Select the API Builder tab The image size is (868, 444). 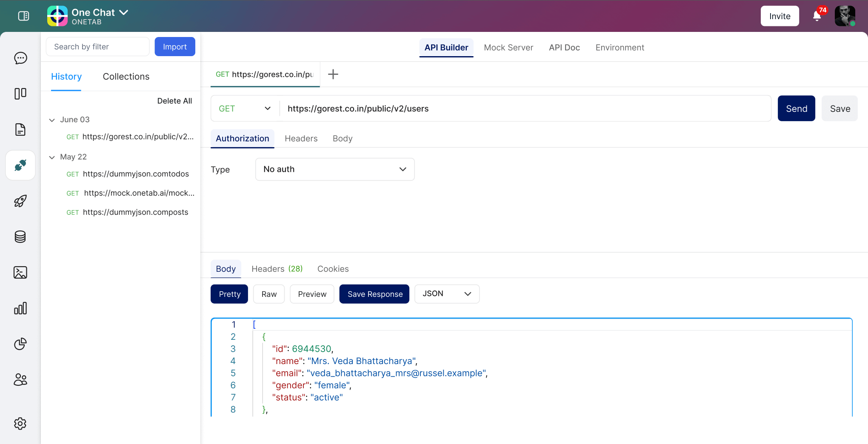pos(446,48)
